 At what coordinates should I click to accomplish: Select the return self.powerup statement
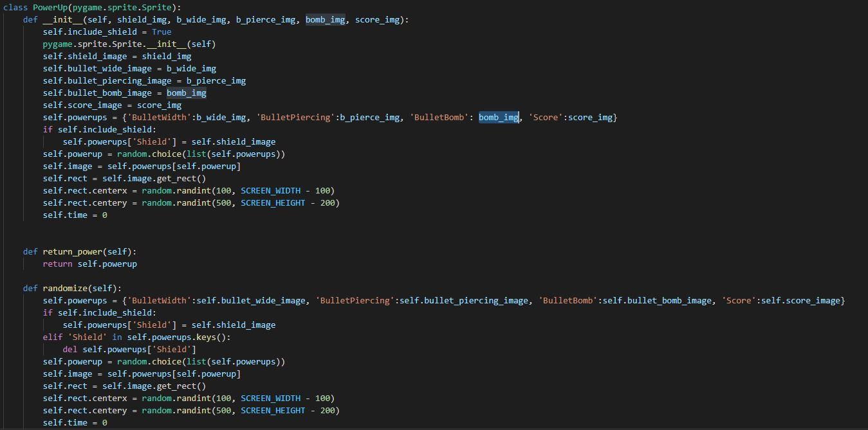(x=90, y=264)
